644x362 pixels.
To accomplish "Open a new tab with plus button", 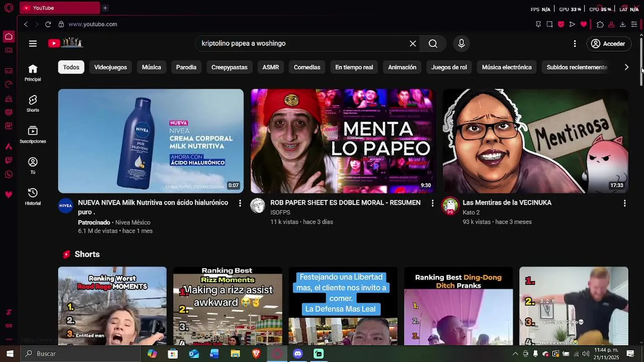I will tap(105, 8).
